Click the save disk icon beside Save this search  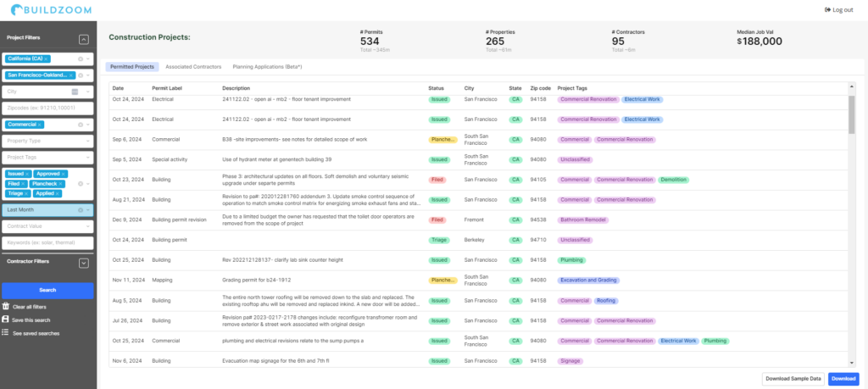point(6,320)
